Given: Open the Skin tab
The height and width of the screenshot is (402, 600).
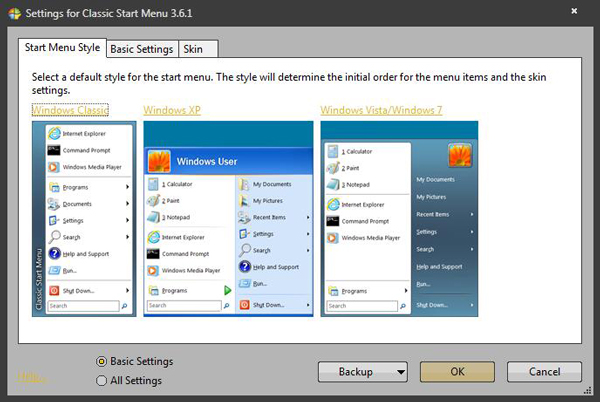Looking at the screenshot, I should click(198, 49).
